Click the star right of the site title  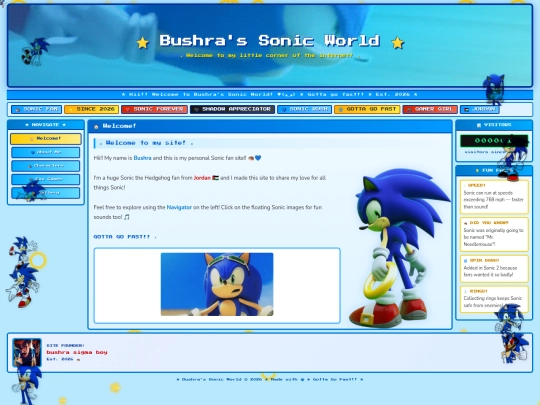(398, 43)
